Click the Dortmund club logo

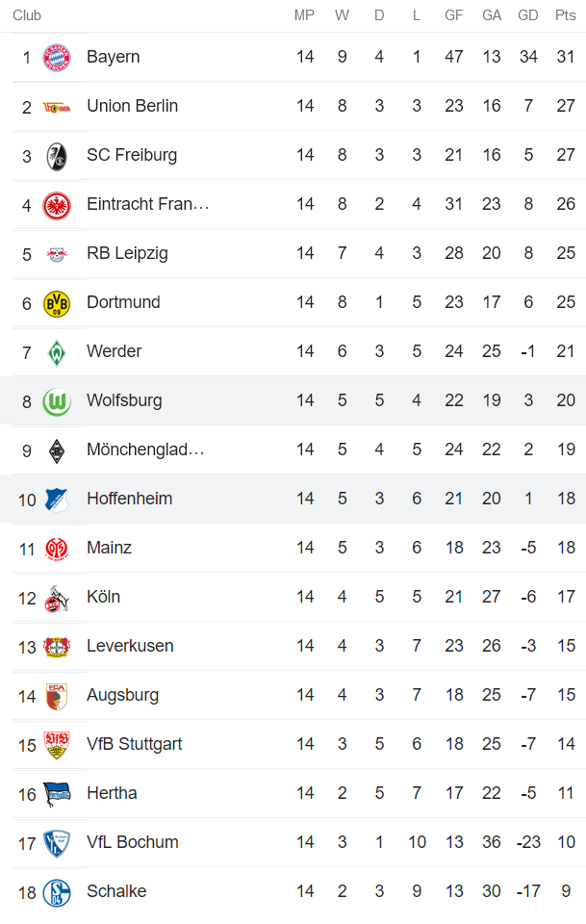[x=59, y=302]
